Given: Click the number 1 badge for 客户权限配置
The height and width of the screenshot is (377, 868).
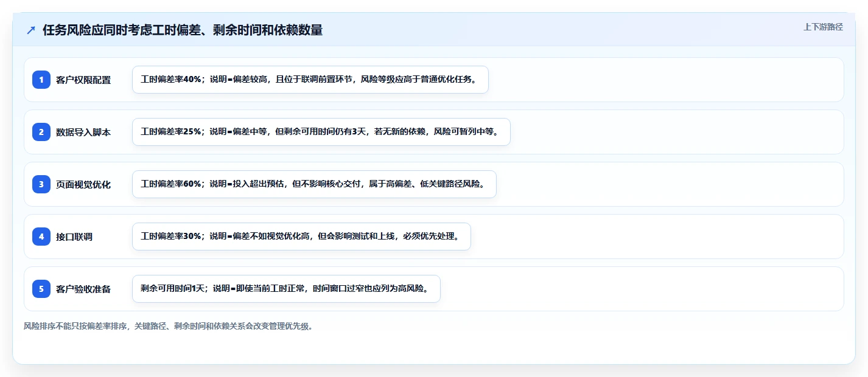Looking at the screenshot, I should 41,79.
